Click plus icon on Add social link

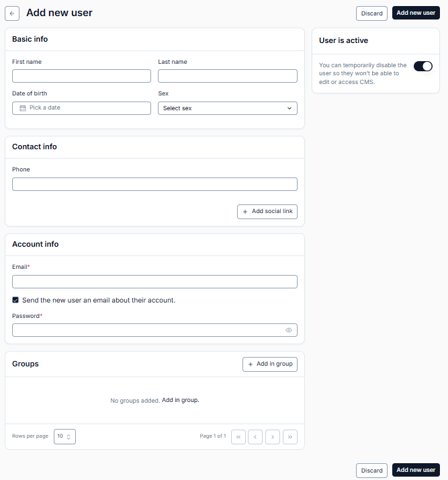click(245, 212)
